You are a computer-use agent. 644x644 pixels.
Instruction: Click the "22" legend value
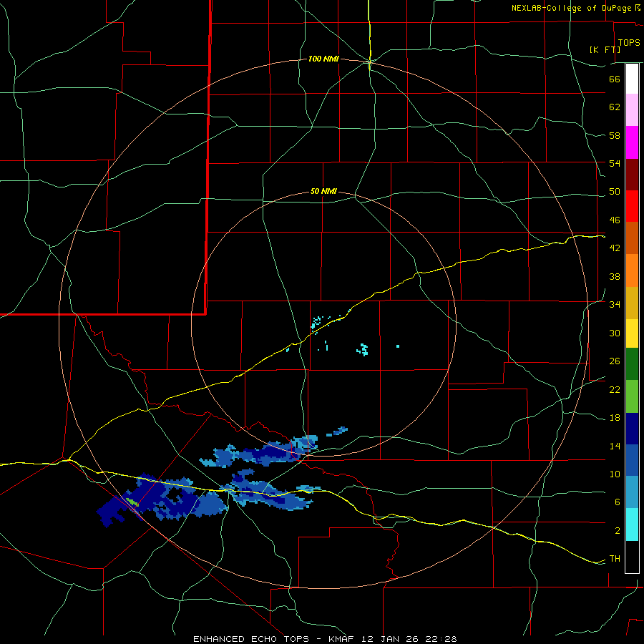(x=615, y=390)
